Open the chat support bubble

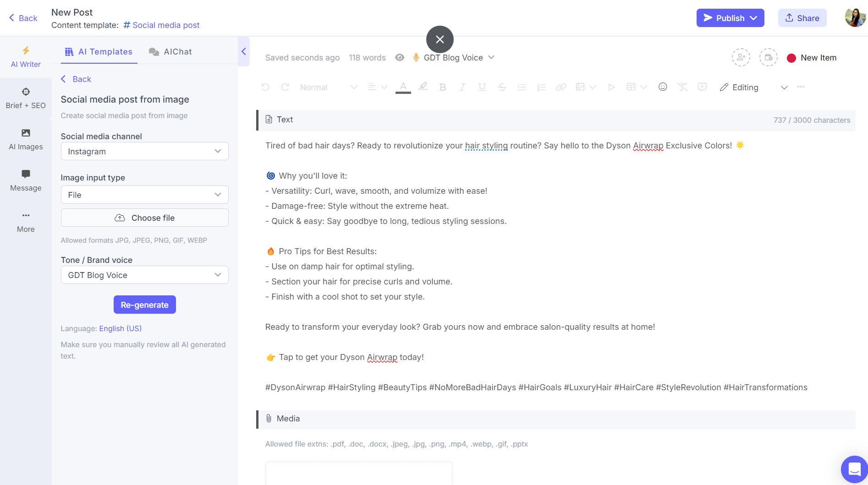854,469
